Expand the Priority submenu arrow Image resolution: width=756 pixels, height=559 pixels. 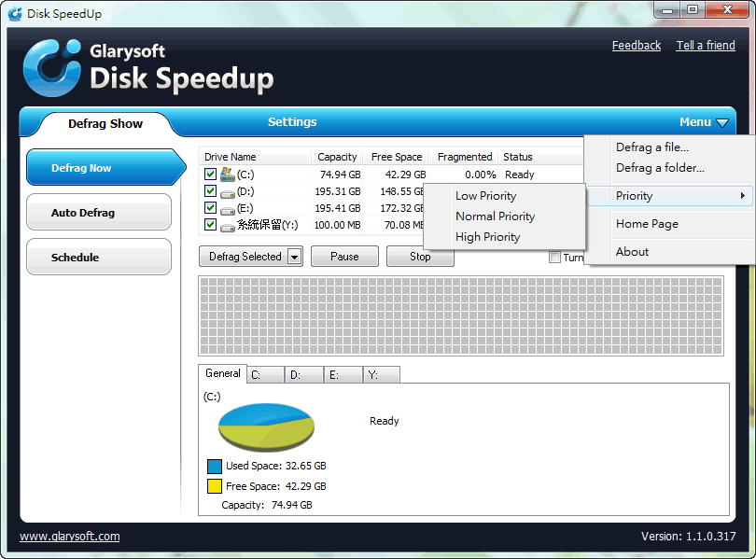743,196
